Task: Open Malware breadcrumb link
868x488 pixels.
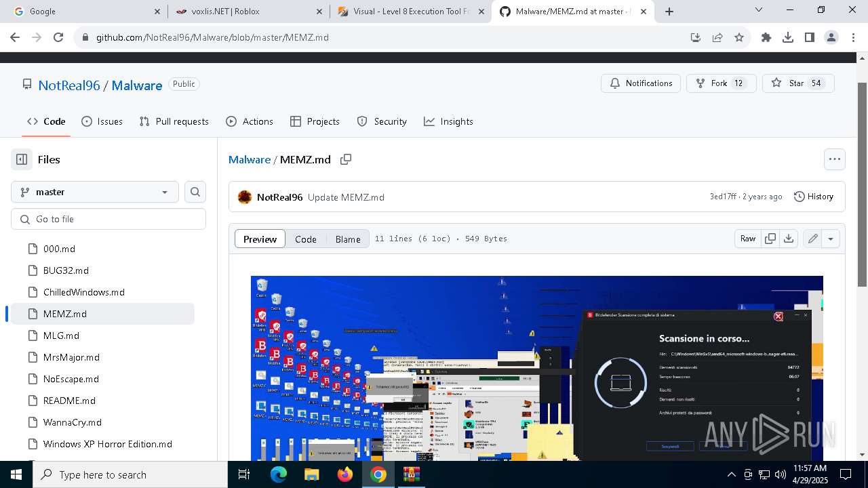Action: [250, 159]
